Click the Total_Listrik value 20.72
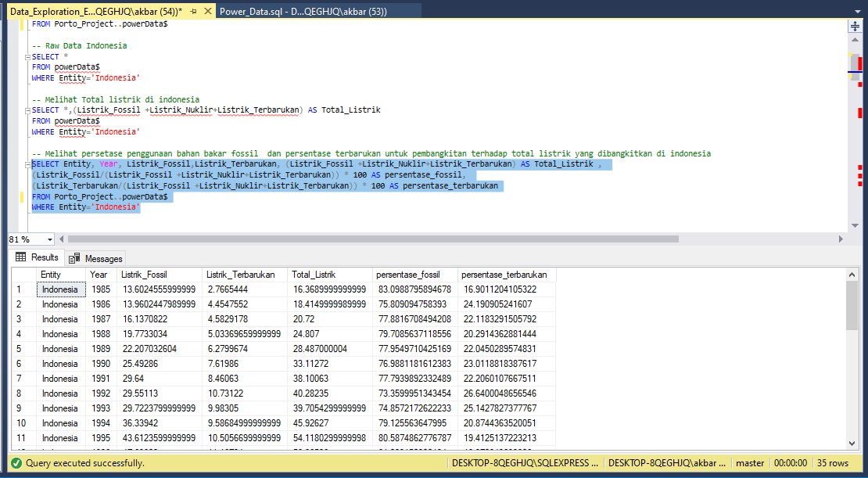 pos(330,319)
